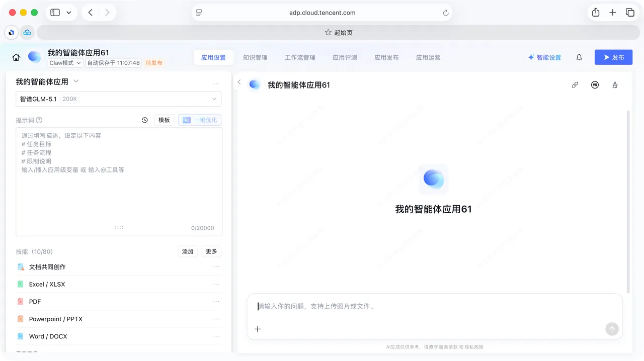
Task: Reload the page in Safari
Action: 445,13
